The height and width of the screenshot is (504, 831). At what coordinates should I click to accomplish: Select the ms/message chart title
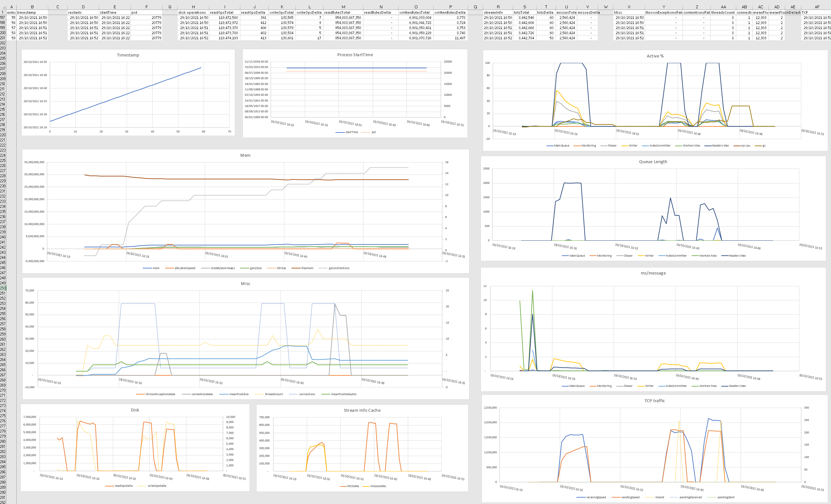(x=653, y=273)
